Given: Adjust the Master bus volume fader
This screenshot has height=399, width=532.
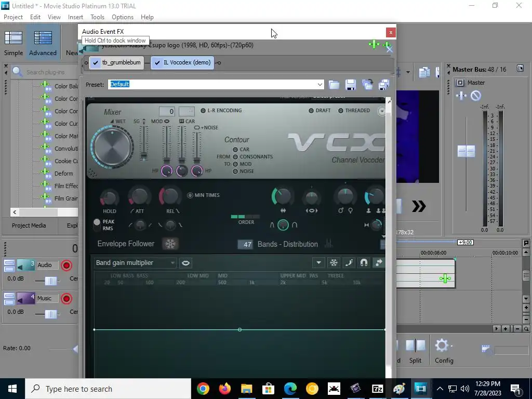Looking at the screenshot, I should [x=466, y=151].
